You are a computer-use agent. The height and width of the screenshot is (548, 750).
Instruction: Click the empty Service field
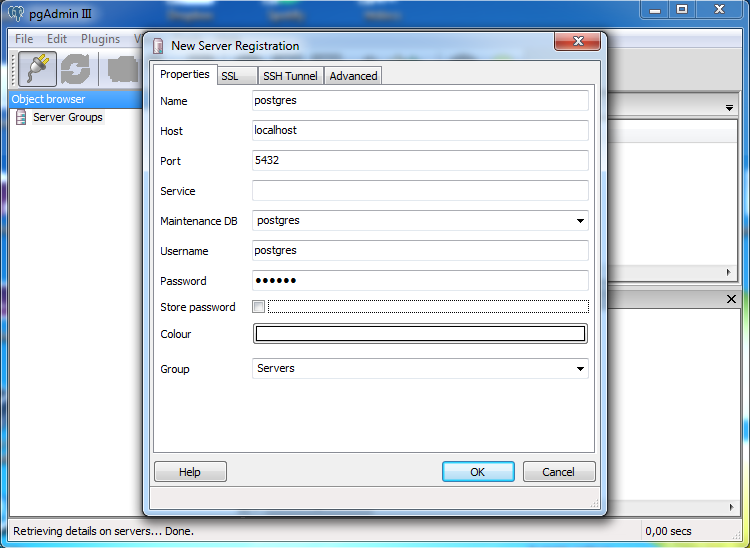(420, 190)
